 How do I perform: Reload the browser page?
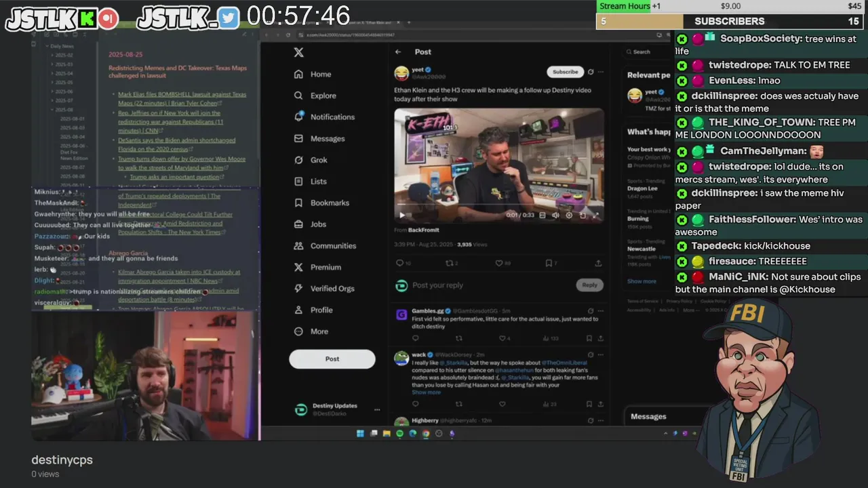click(x=288, y=35)
